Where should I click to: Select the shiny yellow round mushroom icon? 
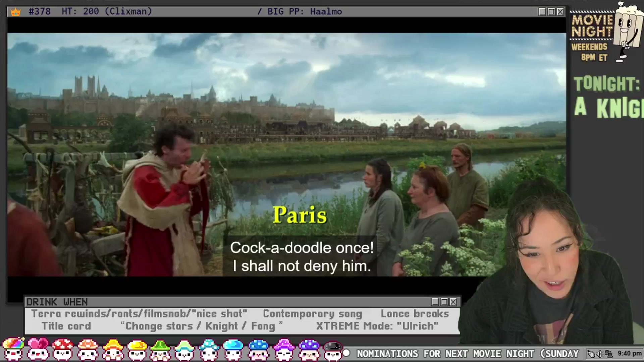coord(137,350)
